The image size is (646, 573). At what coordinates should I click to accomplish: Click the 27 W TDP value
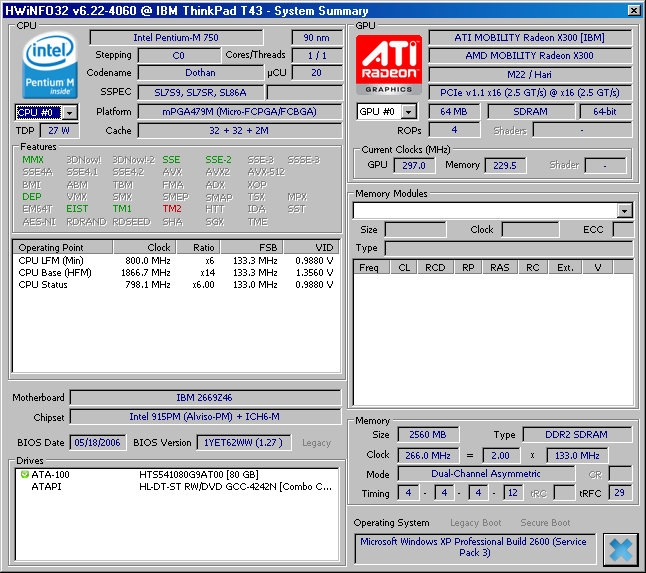tap(59, 131)
